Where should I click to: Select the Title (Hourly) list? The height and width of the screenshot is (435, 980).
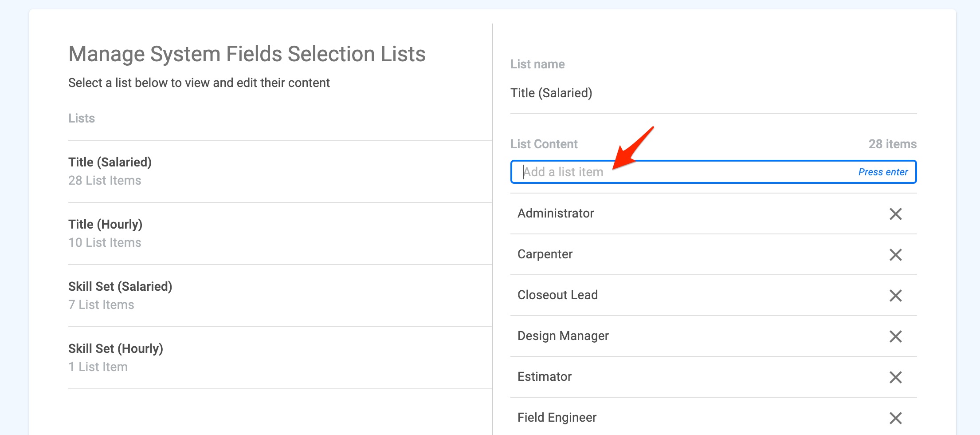(280, 233)
